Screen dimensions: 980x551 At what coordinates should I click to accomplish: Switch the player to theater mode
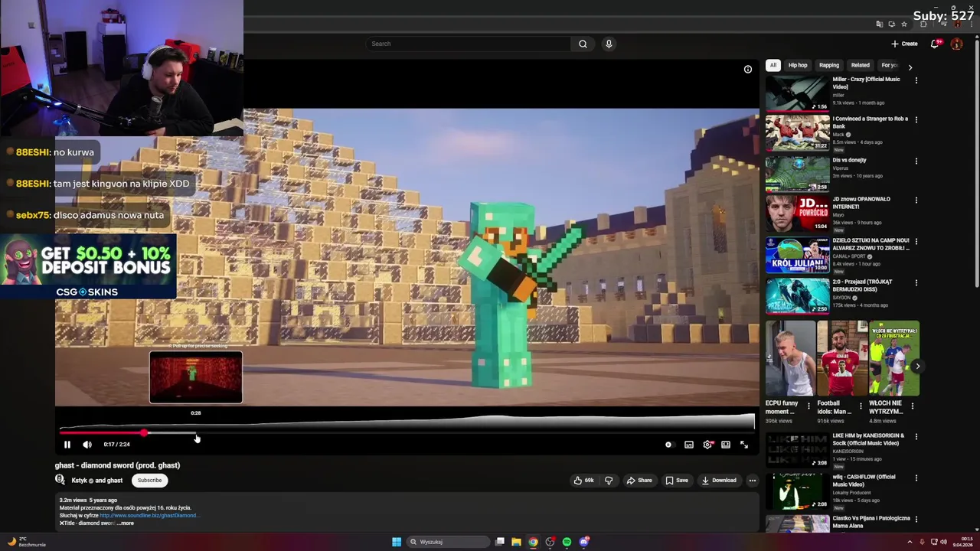click(x=726, y=445)
